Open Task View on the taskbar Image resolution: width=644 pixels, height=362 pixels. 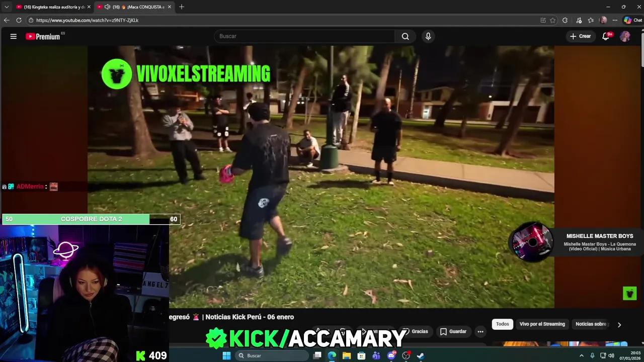(x=317, y=355)
